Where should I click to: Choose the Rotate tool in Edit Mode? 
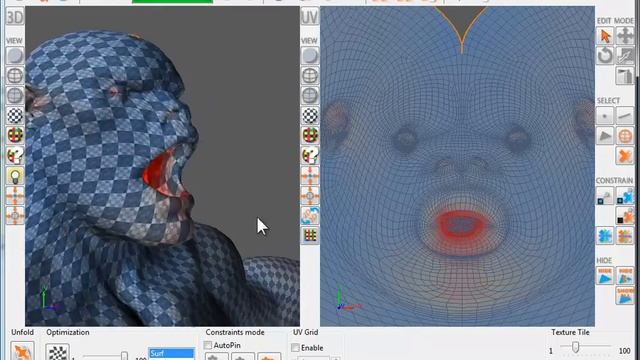pyautogui.click(x=605, y=56)
